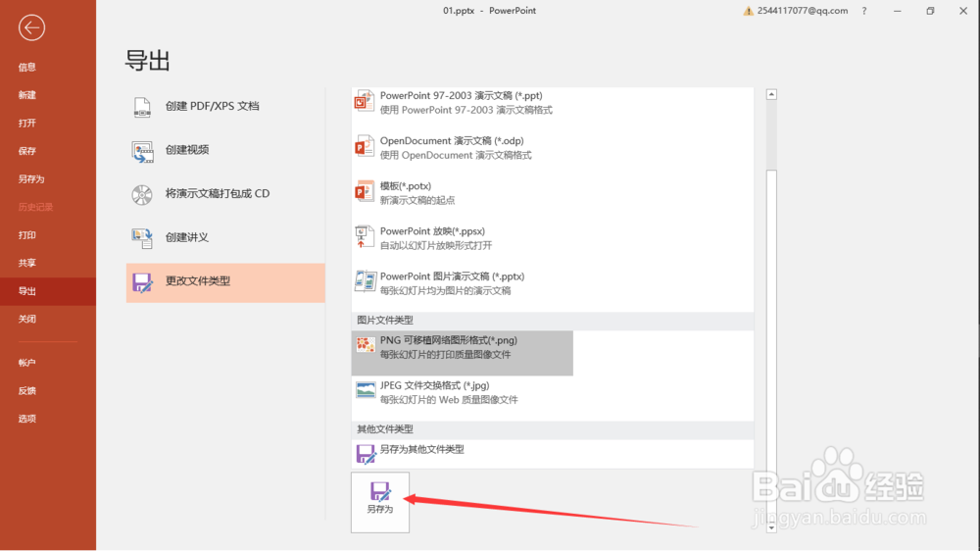Select PowerPoint 图片演示文稿 (*.pptx) text
Image resolution: width=980 pixels, height=551 pixels.
click(453, 275)
